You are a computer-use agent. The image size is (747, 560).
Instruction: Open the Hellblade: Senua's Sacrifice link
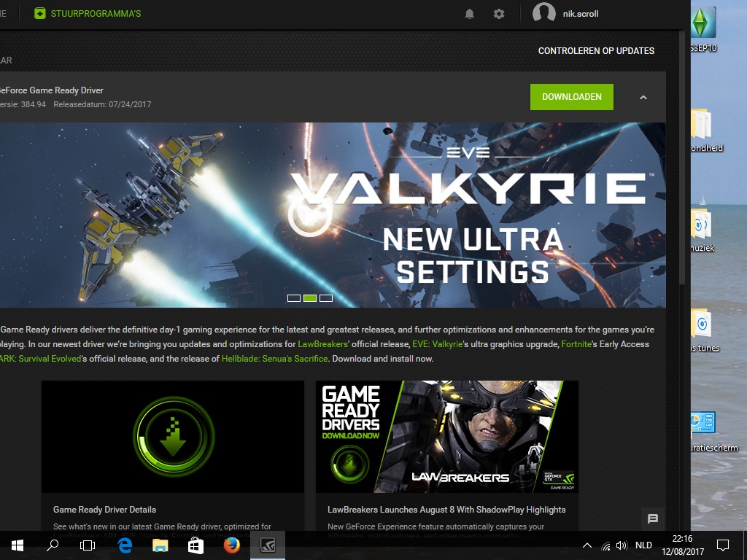(x=274, y=359)
